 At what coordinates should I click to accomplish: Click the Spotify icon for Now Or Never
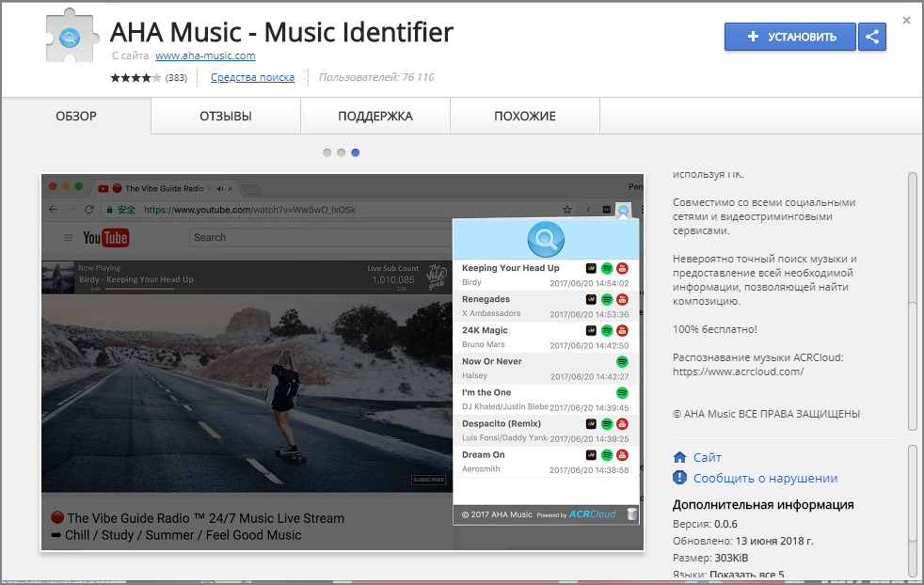[x=622, y=362]
